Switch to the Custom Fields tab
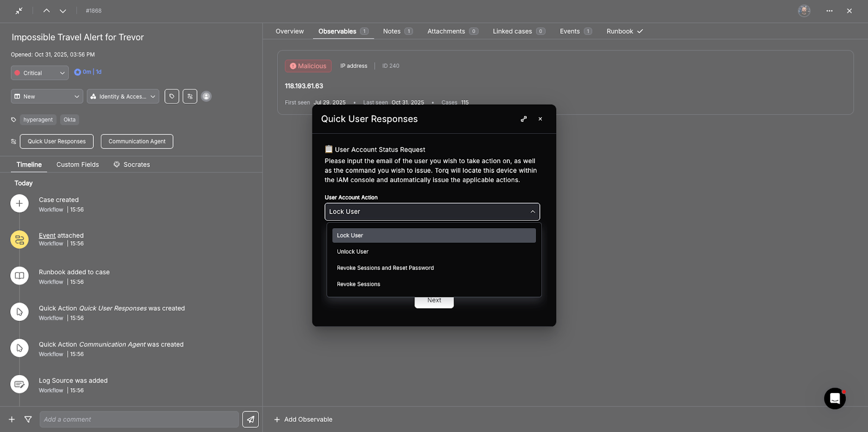The height and width of the screenshot is (432, 868). coord(78,165)
